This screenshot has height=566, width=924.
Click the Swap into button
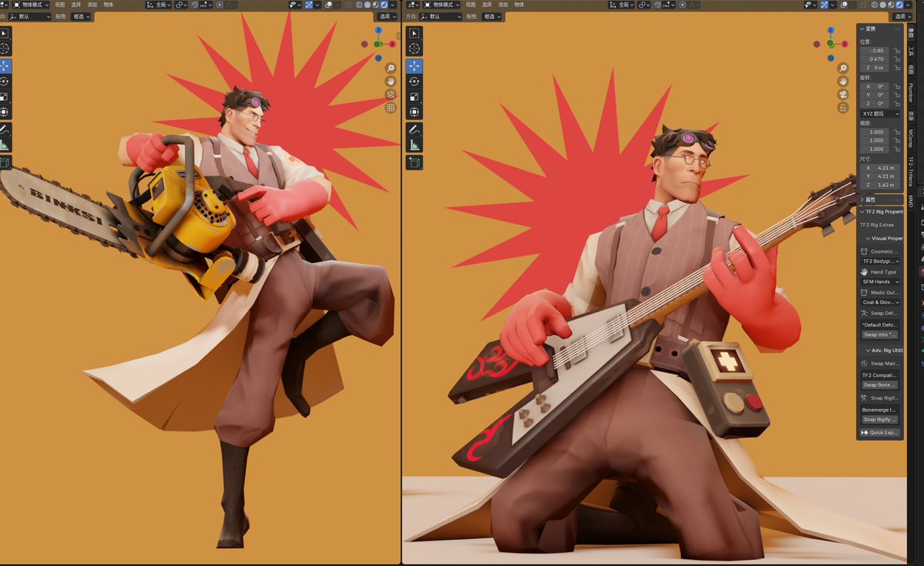(x=880, y=334)
